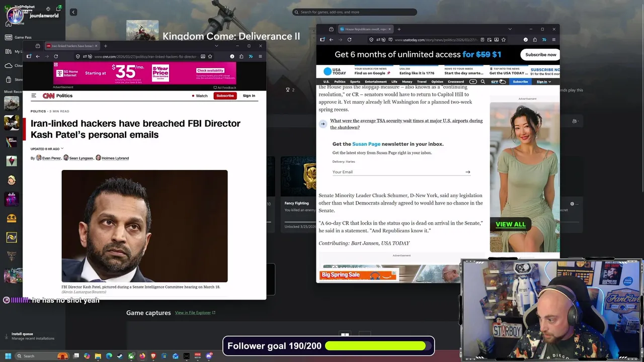Go back in the USA Today window

[x=331, y=40]
